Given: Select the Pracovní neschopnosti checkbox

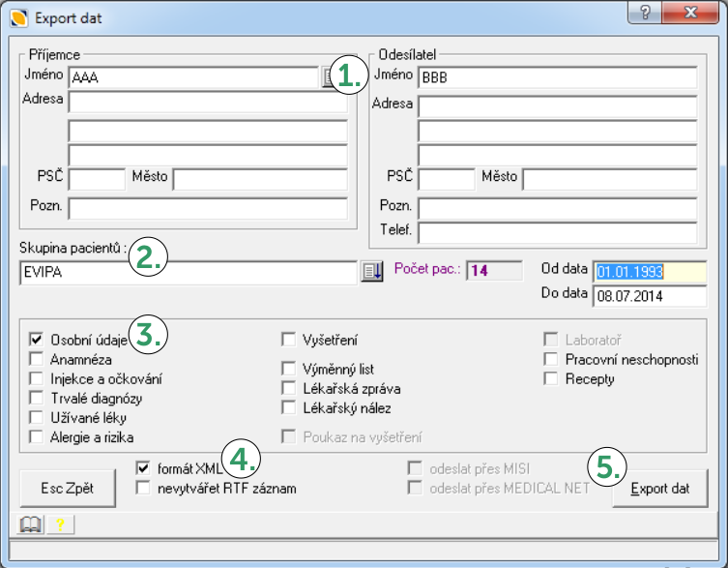Looking at the screenshot, I should 549,359.
